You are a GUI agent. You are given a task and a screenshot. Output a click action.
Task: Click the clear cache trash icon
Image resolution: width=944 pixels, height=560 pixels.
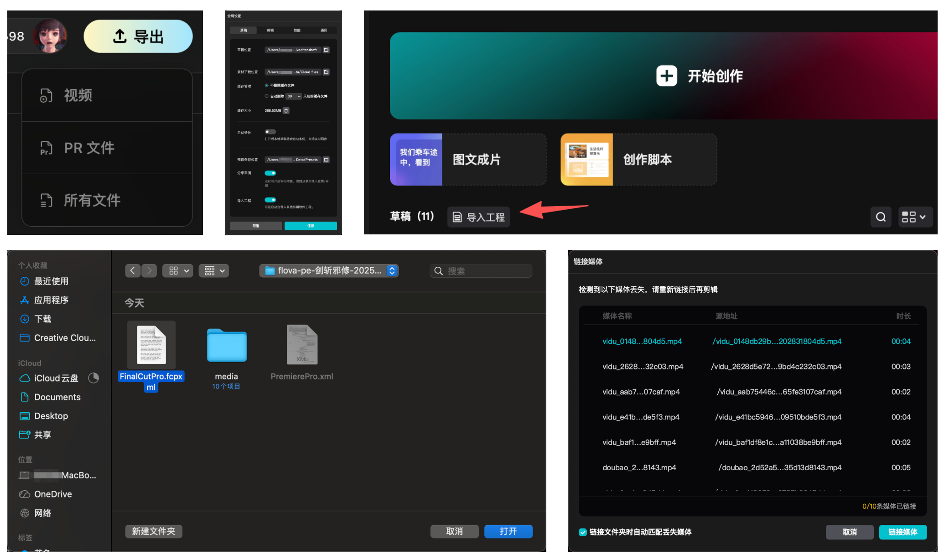286,110
